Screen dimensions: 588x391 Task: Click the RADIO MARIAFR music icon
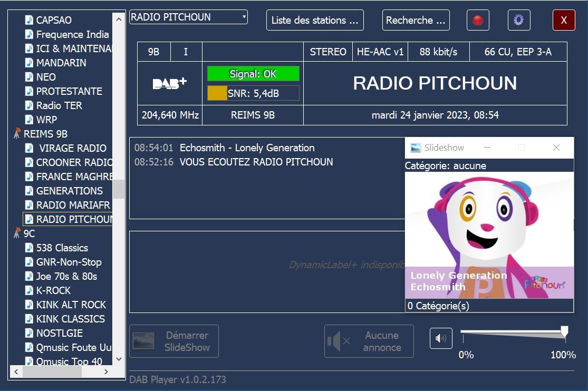(x=29, y=205)
